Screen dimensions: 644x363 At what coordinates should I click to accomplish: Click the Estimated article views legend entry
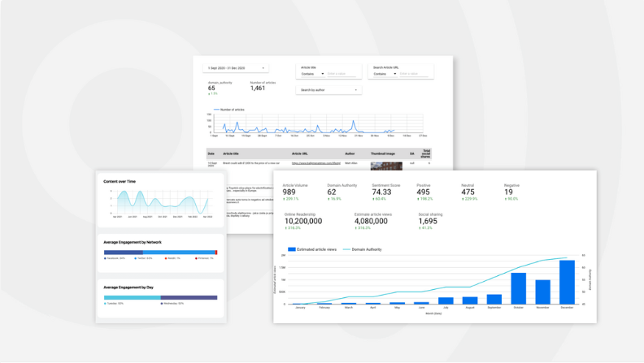312,249
